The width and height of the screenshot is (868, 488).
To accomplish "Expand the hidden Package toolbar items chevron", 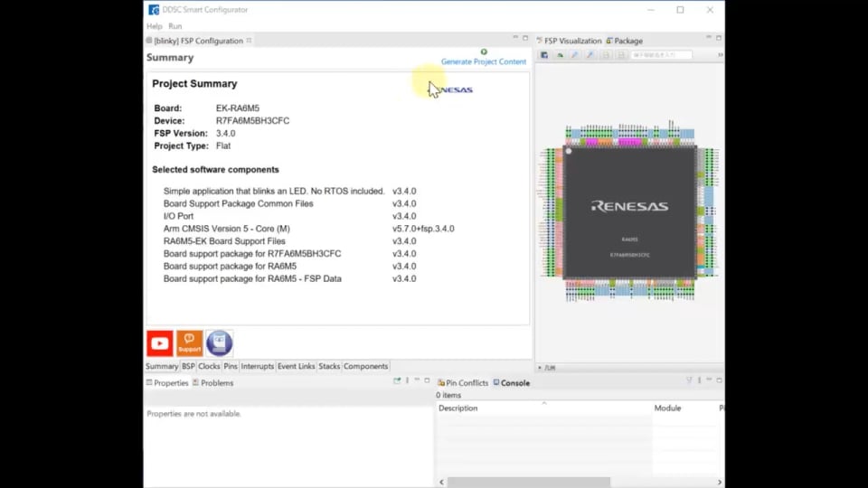I will click(720, 55).
